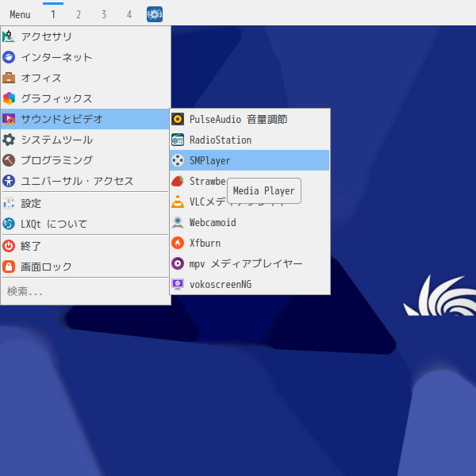This screenshot has height=476, width=476.
Task: Launch SMPlayer from submenu
Action: 250,160
